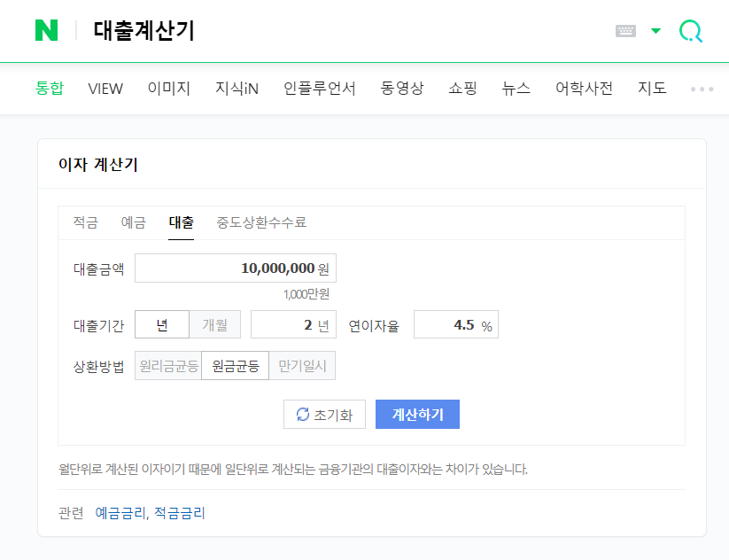Image resolution: width=729 pixels, height=560 pixels.
Task: Choose 만기일시 repayment method
Action: [302, 366]
